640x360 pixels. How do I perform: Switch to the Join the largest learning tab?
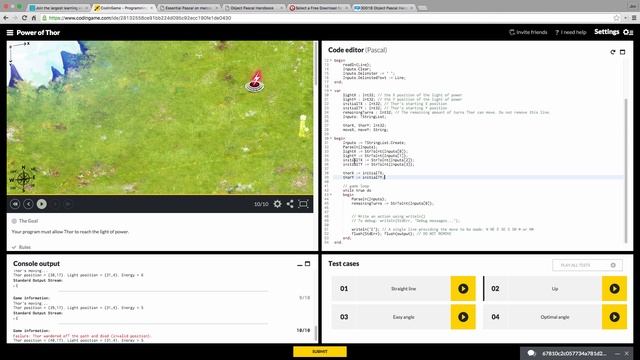coord(59,8)
